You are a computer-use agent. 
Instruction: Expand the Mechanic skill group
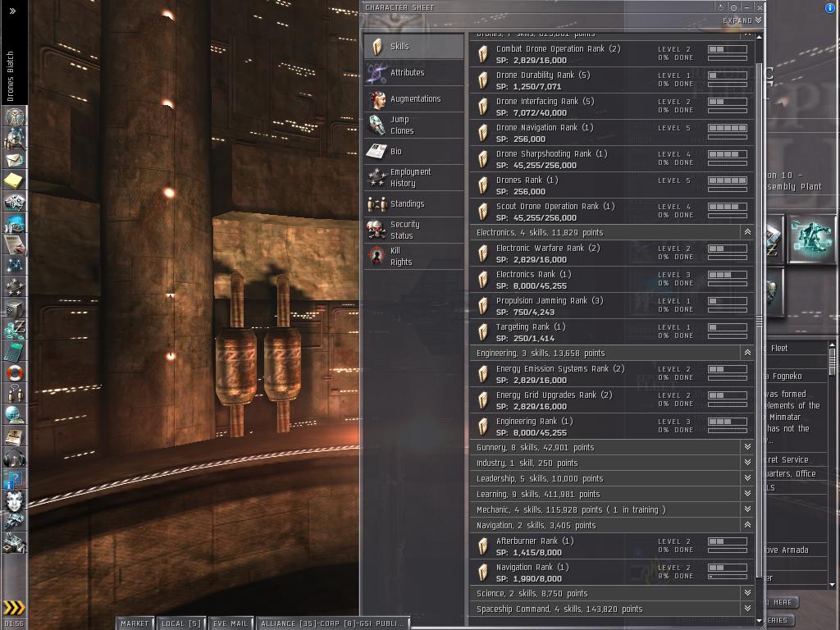[x=747, y=509]
